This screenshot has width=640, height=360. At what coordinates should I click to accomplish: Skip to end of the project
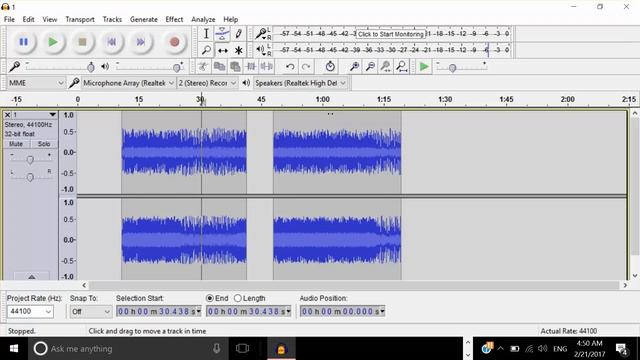point(140,42)
